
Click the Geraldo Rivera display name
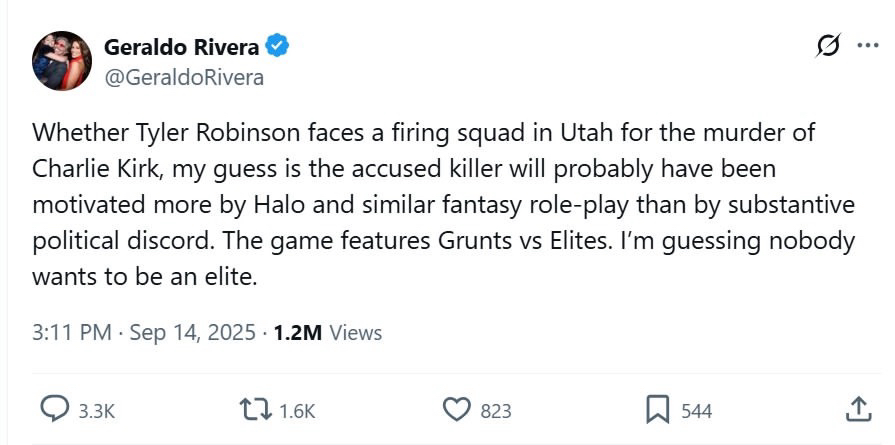pos(181,46)
